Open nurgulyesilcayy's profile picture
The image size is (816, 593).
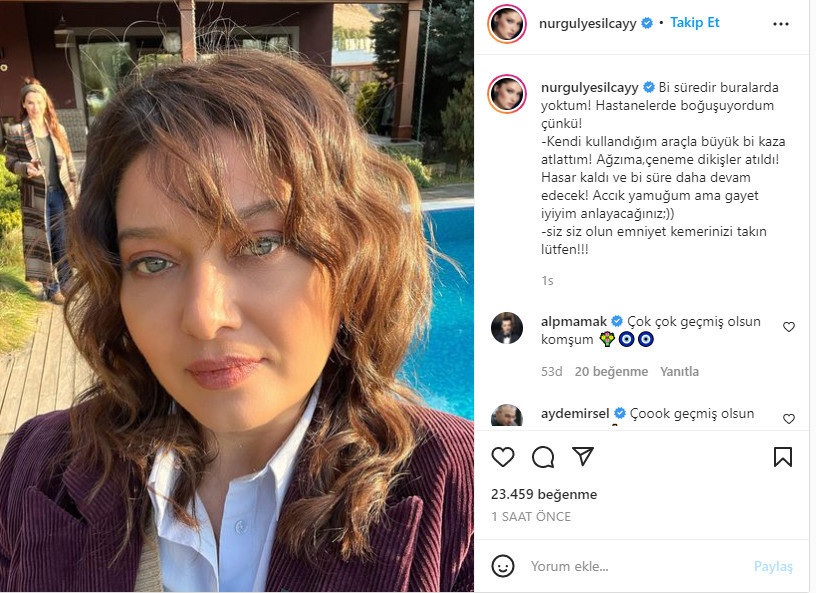[x=507, y=21]
